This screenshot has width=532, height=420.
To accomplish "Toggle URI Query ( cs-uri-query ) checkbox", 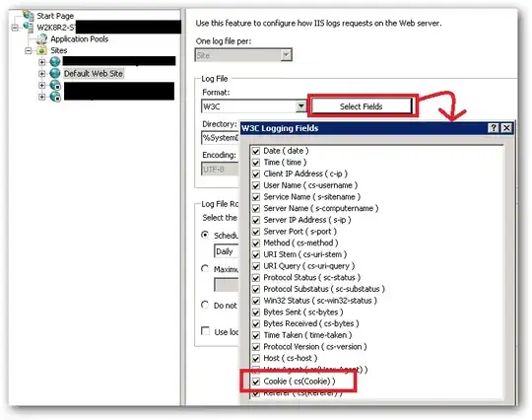I will click(x=256, y=266).
